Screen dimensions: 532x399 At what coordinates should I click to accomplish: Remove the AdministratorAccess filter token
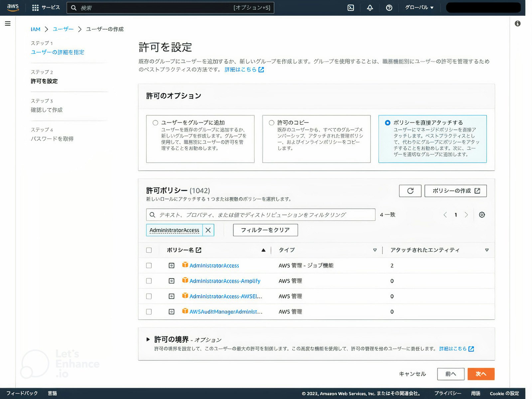point(208,230)
